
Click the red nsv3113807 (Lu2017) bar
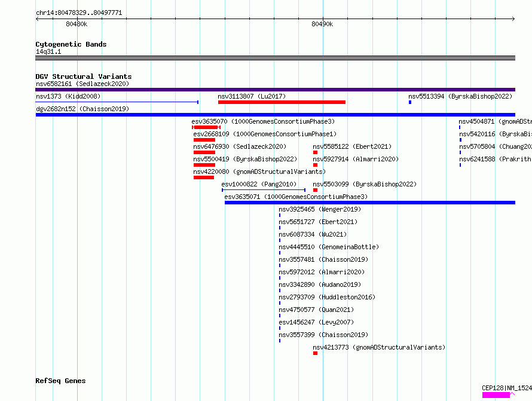coord(282,102)
